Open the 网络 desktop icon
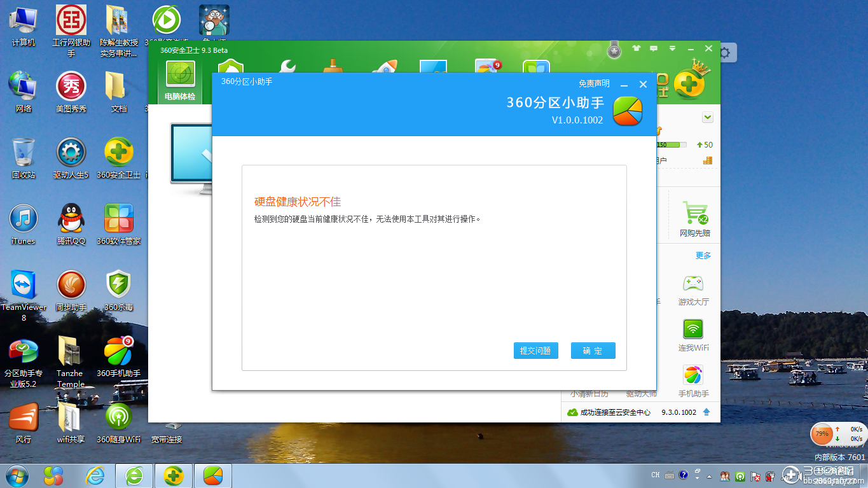868x488 pixels. [24, 92]
